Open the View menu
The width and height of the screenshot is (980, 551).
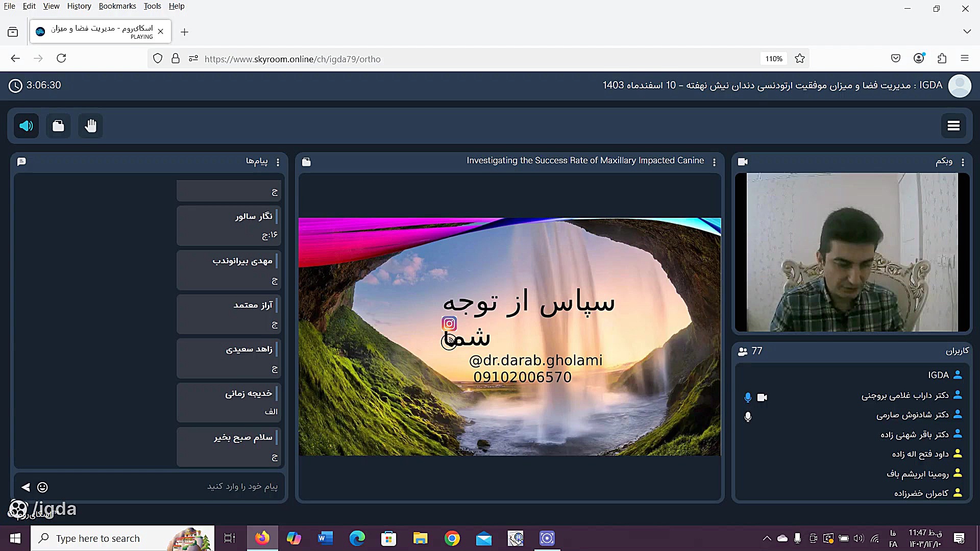51,6
